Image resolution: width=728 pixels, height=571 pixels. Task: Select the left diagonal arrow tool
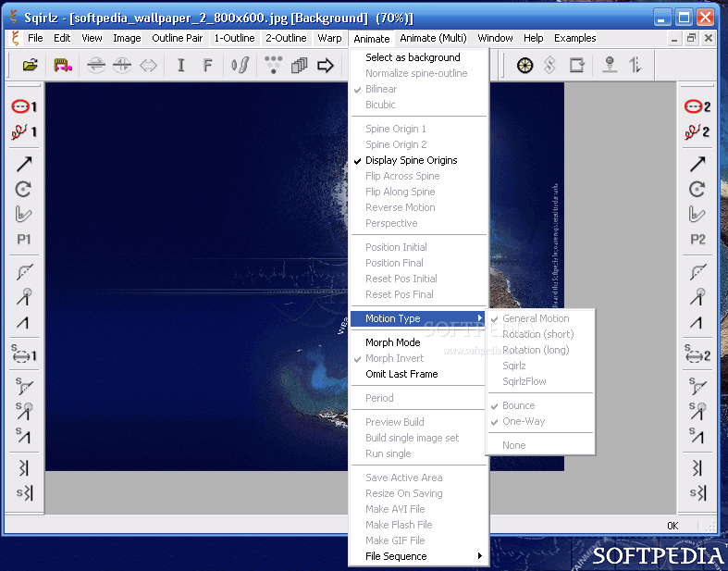coord(24,164)
